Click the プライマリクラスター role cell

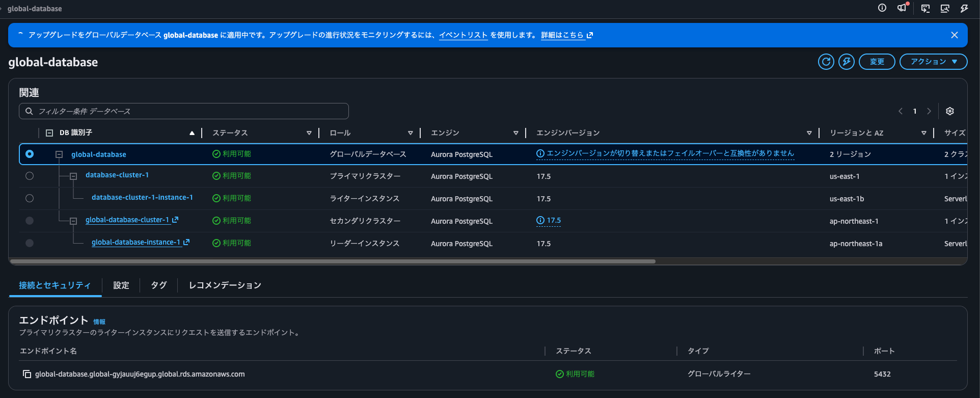pos(365,176)
